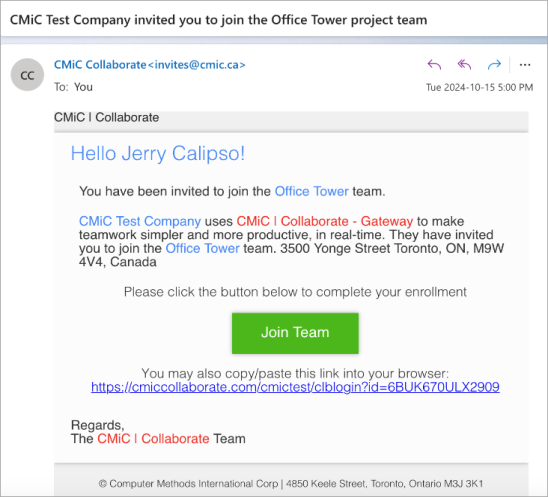548x497 pixels.
Task: Click the "Regards," closing line
Action: click(98, 425)
